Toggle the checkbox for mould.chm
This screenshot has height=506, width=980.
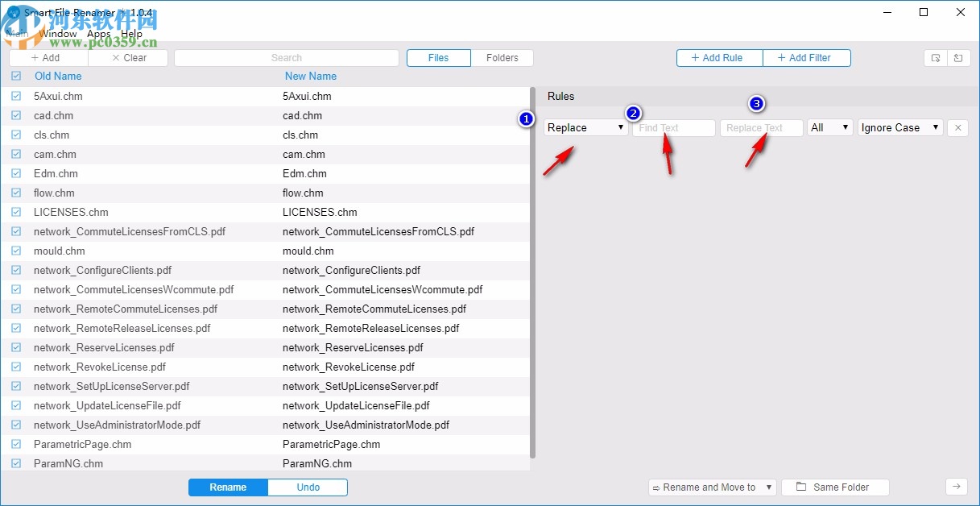click(15, 251)
